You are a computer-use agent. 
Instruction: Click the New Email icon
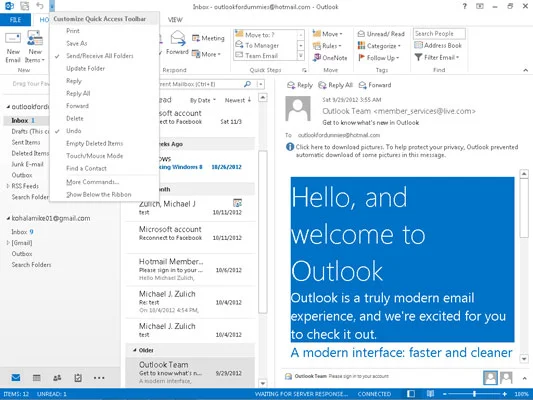point(13,38)
